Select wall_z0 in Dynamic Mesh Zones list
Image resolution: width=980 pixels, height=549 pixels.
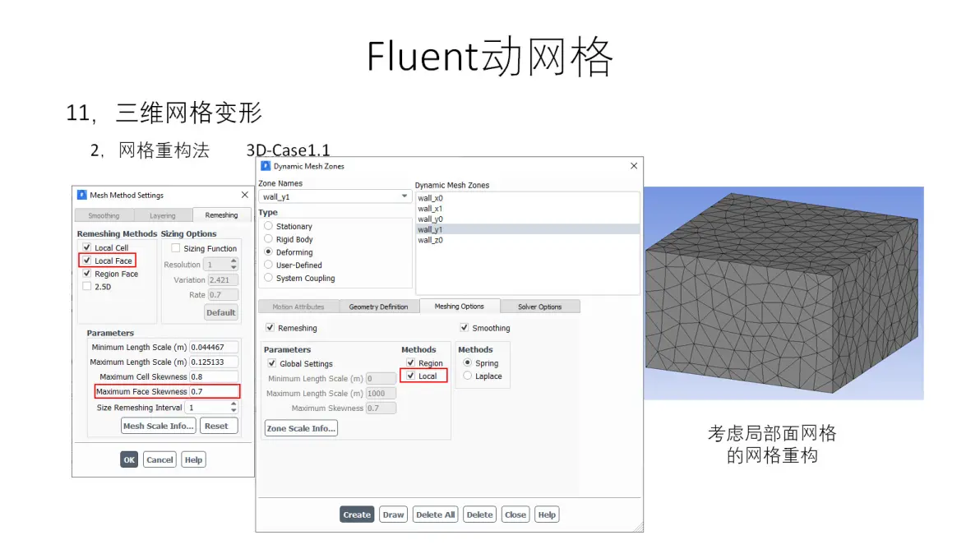coord(528,240)
